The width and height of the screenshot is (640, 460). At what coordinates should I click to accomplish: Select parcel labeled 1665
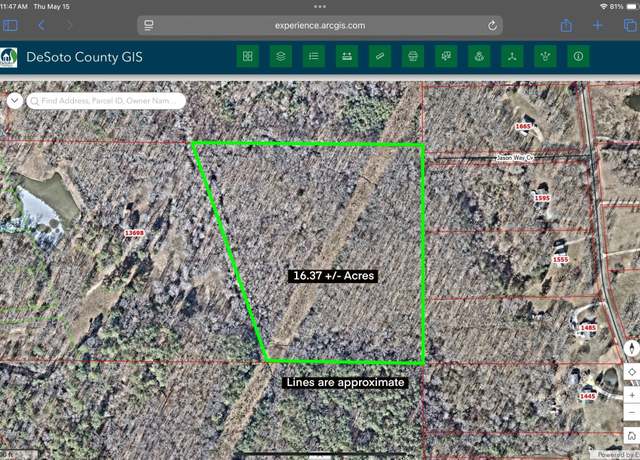pos(522,127)
